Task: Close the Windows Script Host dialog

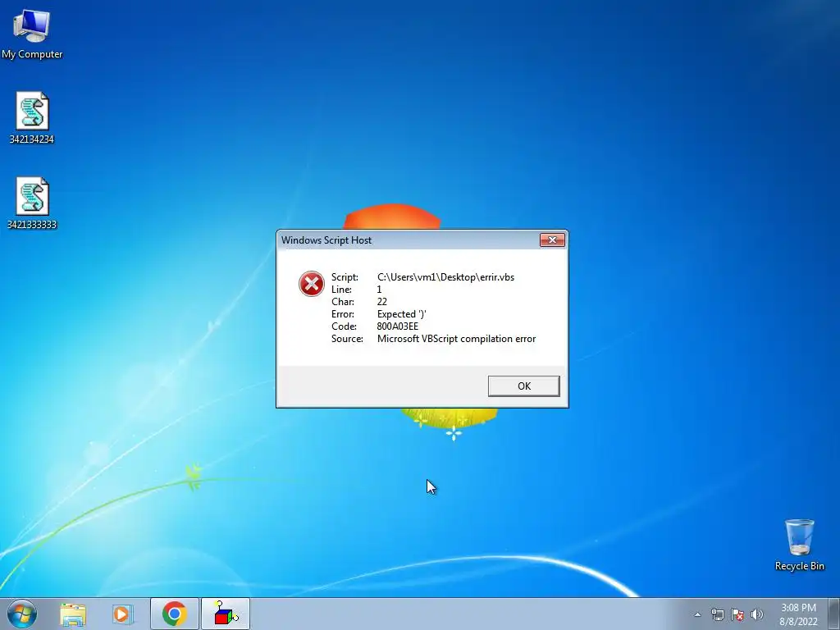Action: (552, 240)
